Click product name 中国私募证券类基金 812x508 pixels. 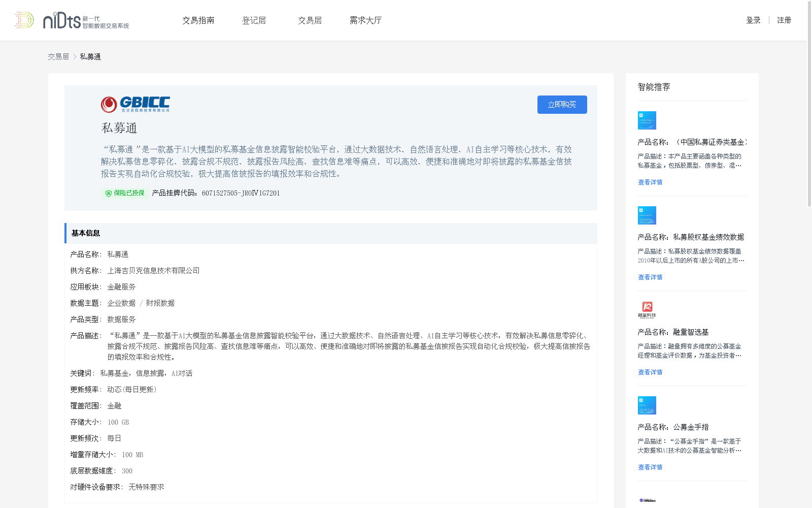point(692,142)
